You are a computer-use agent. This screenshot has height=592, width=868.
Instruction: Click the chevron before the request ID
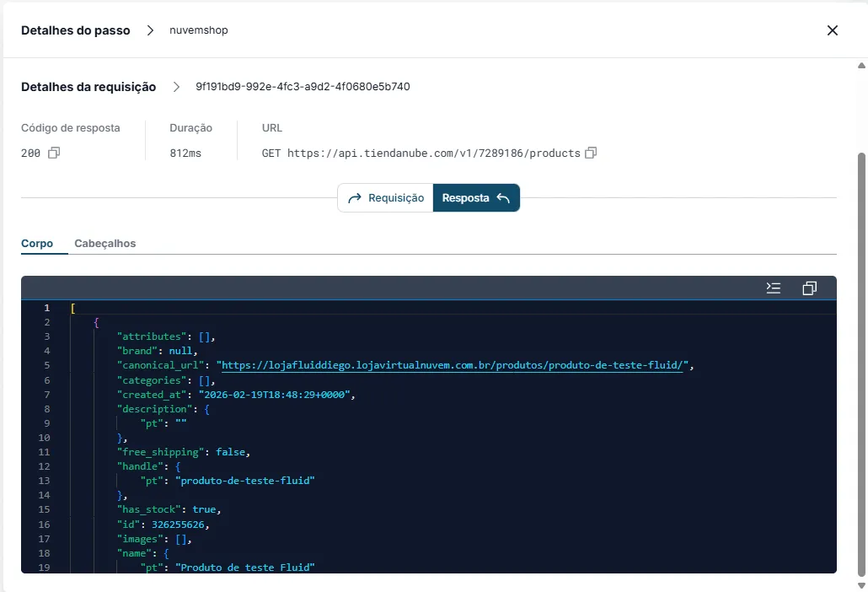176,87
